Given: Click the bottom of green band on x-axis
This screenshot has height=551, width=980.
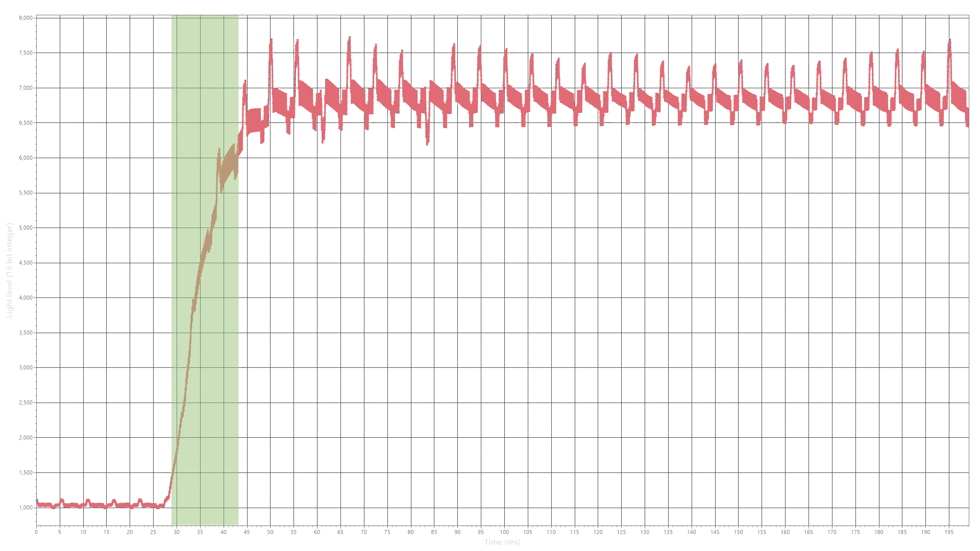Looking at the screenshot, I should coord(206,524).
